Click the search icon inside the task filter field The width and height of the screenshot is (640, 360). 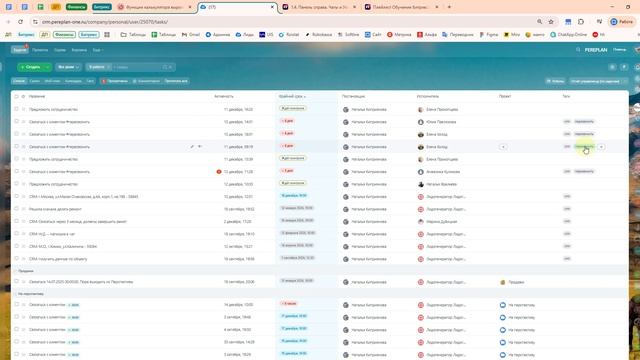click(x=165, y=67)
